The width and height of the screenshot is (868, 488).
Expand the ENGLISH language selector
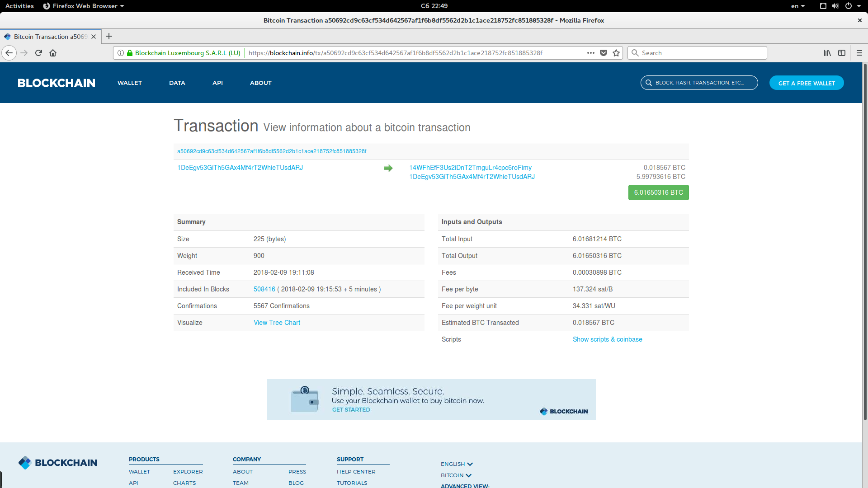pos(457,464)
